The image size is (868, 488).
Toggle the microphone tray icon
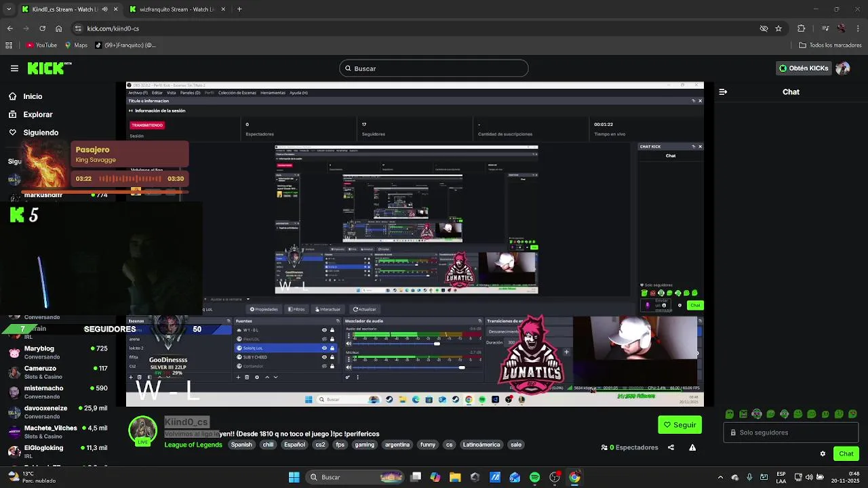749,477
